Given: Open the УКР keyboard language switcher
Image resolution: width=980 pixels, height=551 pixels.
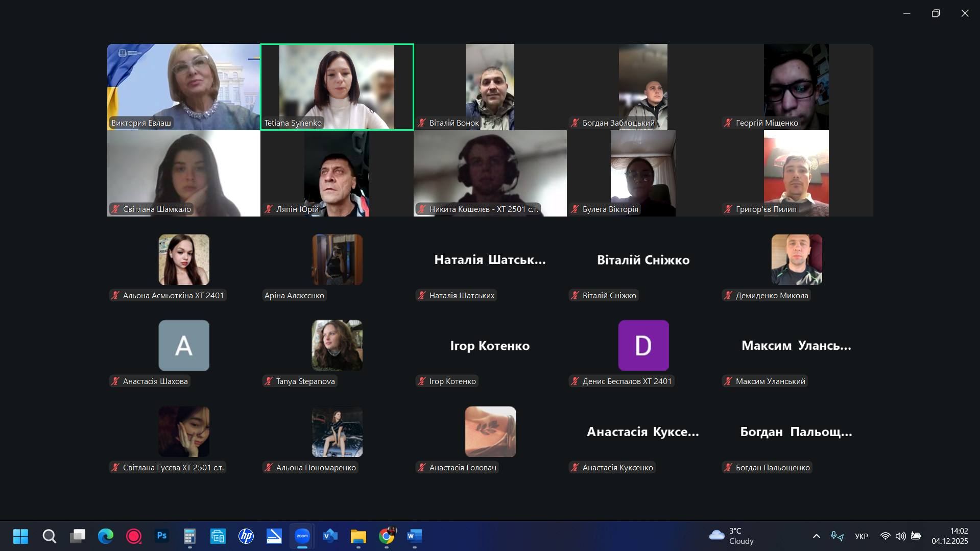Looking at the screenshot, I should click(861, 536).
